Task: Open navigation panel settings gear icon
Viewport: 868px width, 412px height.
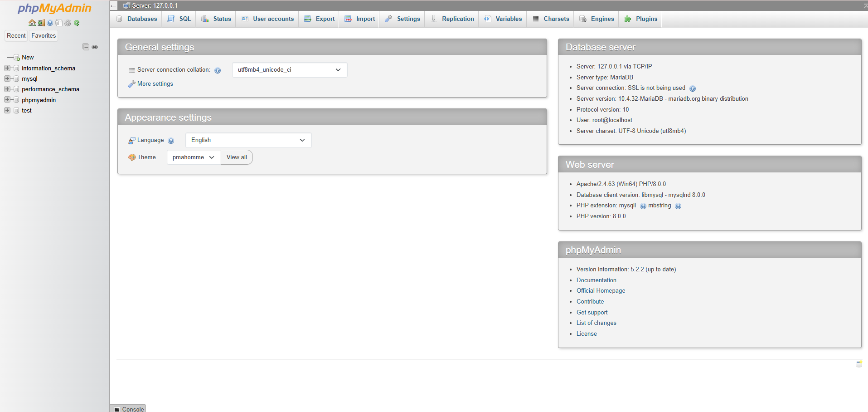Action: coord(68,23)
